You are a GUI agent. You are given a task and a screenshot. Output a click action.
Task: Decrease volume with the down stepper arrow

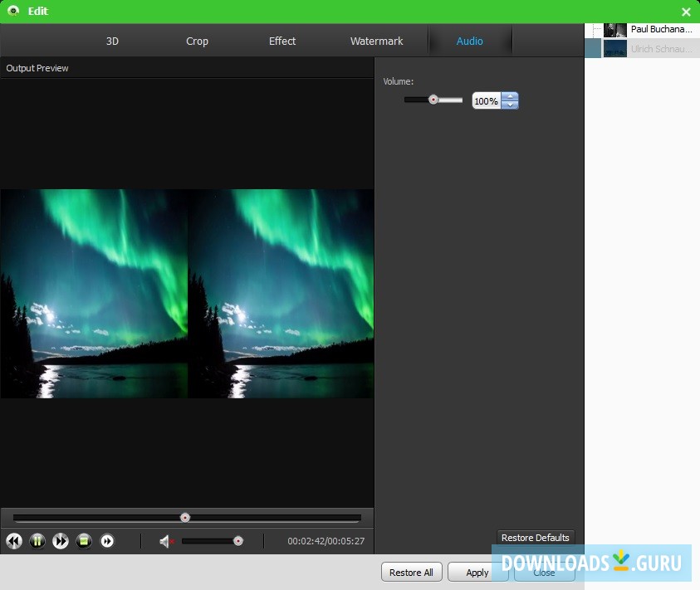tap(510, 105)
